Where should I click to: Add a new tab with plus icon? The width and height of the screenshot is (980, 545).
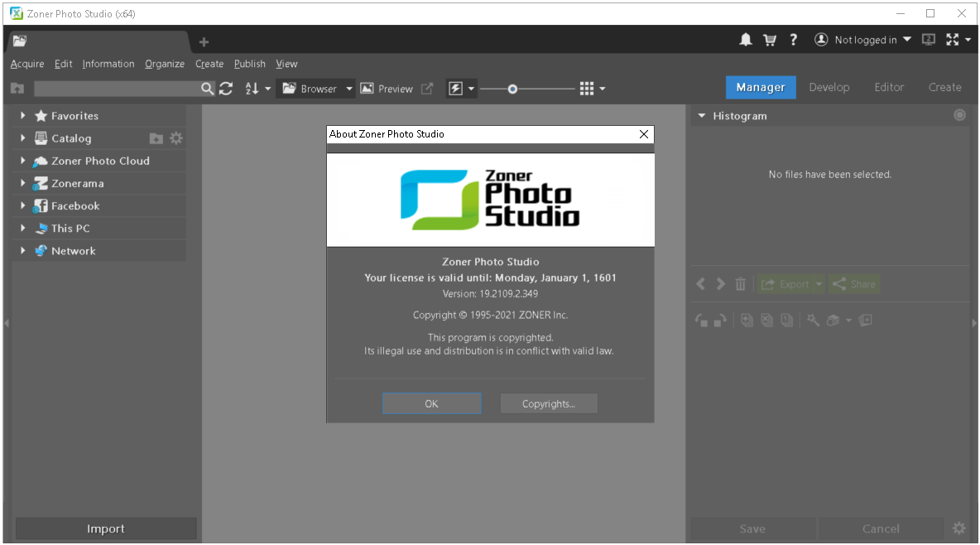pyautogui.click(x=204, y=42)
